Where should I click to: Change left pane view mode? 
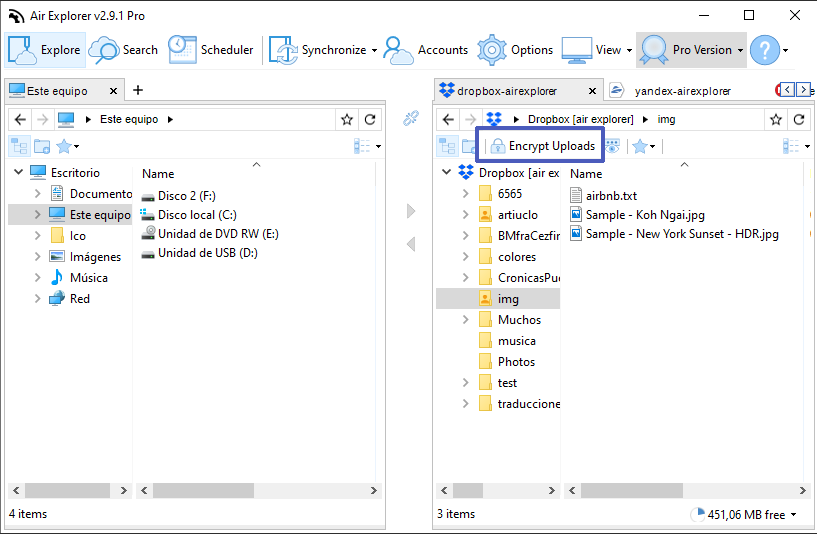tap(367, 146)
